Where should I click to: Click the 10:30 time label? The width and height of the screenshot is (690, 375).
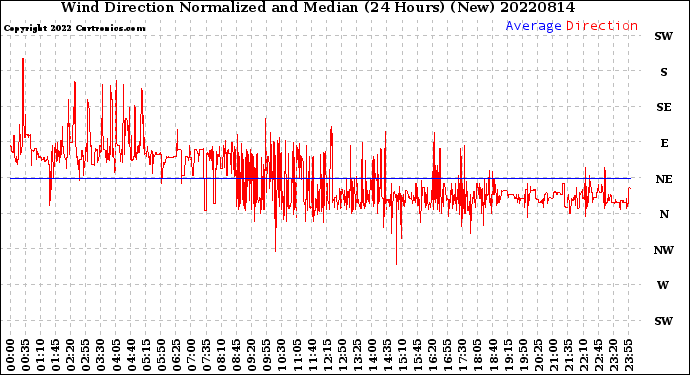click(282, 355)
